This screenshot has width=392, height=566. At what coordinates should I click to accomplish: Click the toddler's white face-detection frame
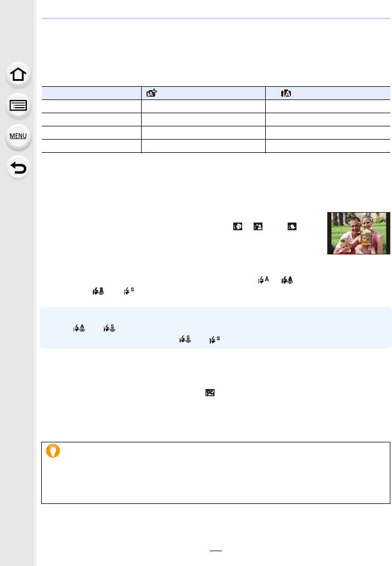(345, 246)
